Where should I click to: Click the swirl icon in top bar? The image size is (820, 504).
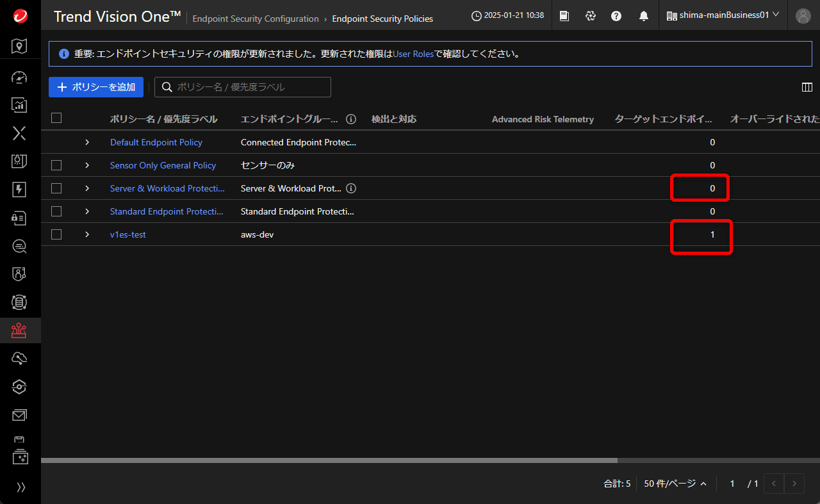[x=591, y=16]
